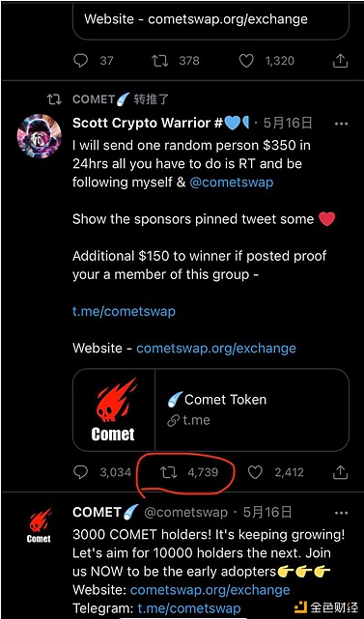Viewport: 364px width, 619px height.
Task: Retweet the top tweet with 378 retweets
Action: (160, 61)
